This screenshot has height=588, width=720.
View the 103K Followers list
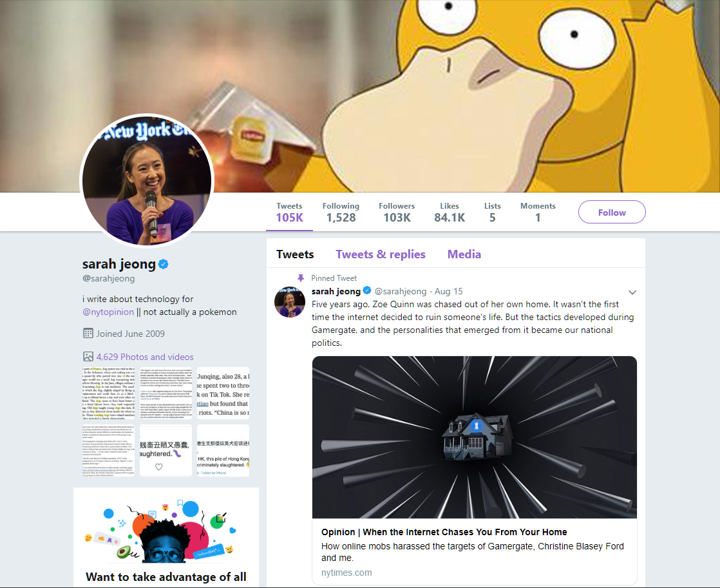pos(397,213)
